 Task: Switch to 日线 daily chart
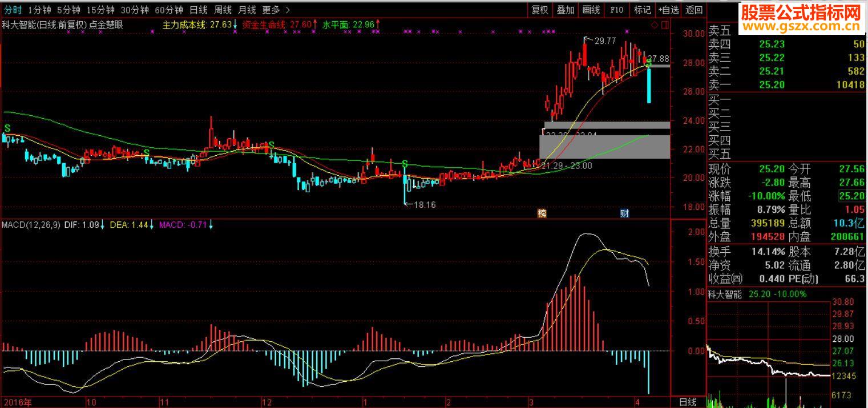pos(199,10)
